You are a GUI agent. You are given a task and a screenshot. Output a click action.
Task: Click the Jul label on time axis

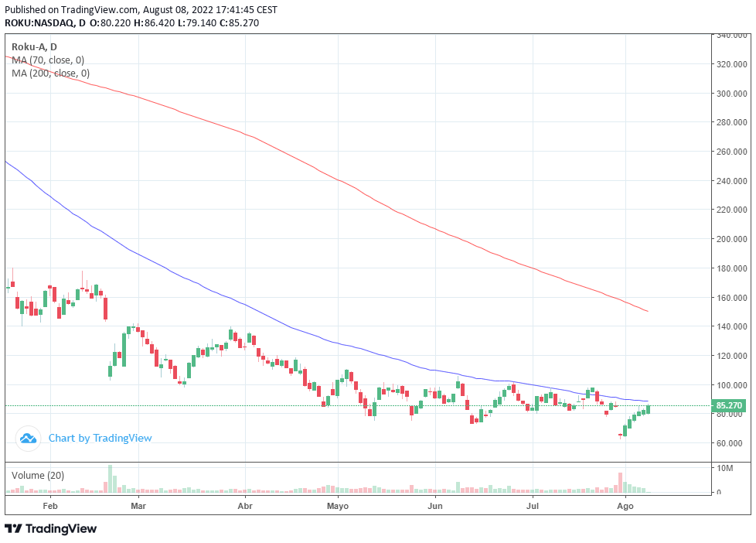point(533,506)
